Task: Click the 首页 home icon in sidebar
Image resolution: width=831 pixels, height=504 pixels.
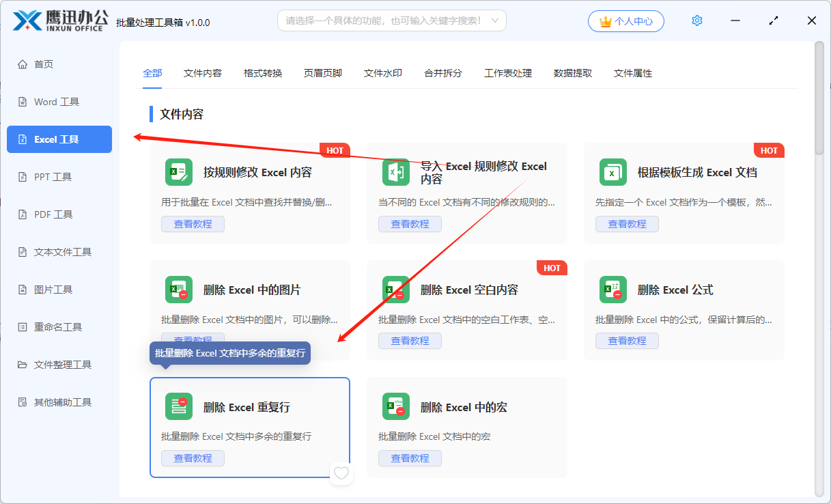Action: tap(23, 64)
